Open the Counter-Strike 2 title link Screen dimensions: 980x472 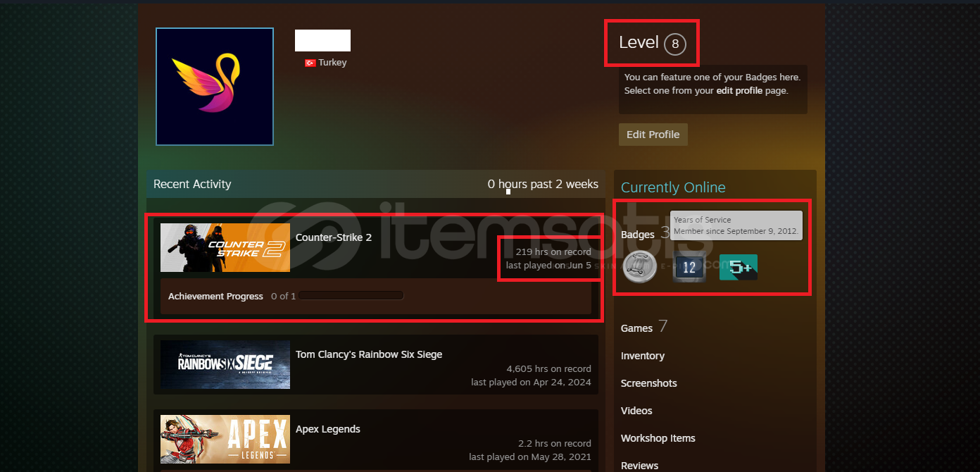click(334, 237)
